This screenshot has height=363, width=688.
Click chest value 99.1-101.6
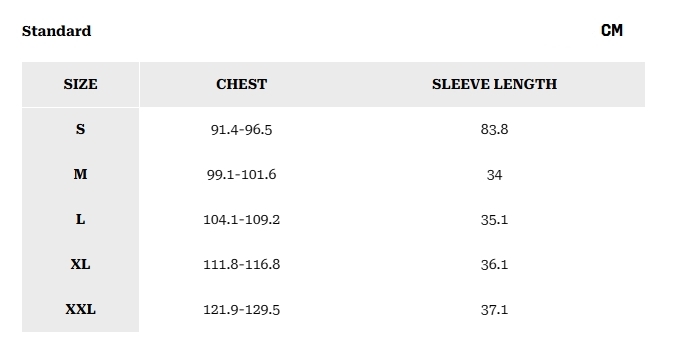point(241,175)
